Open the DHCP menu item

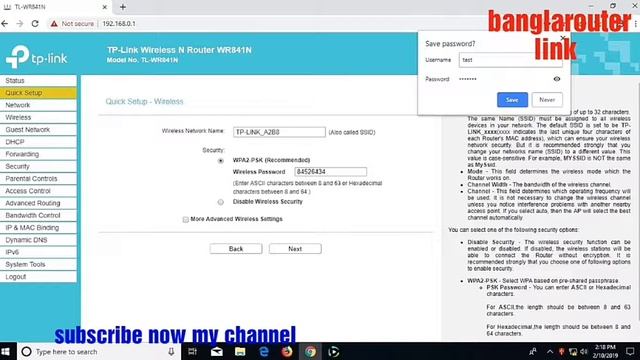coord(38,142)
